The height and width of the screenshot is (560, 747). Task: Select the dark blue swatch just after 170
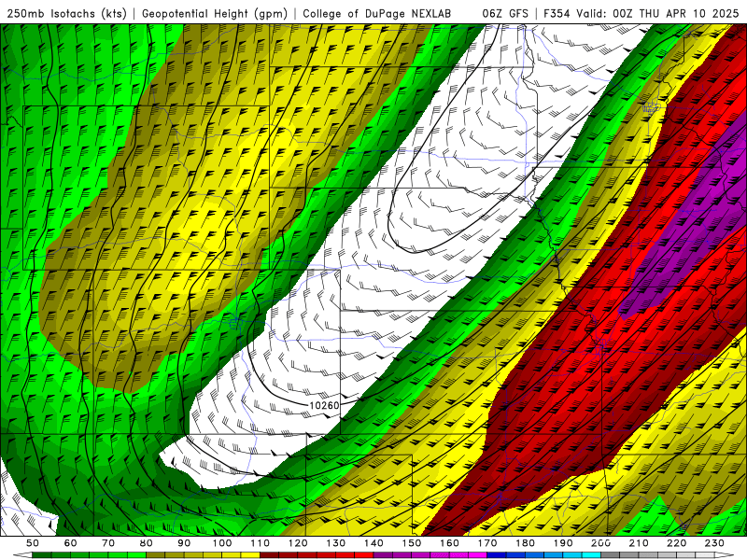point(497,555)
